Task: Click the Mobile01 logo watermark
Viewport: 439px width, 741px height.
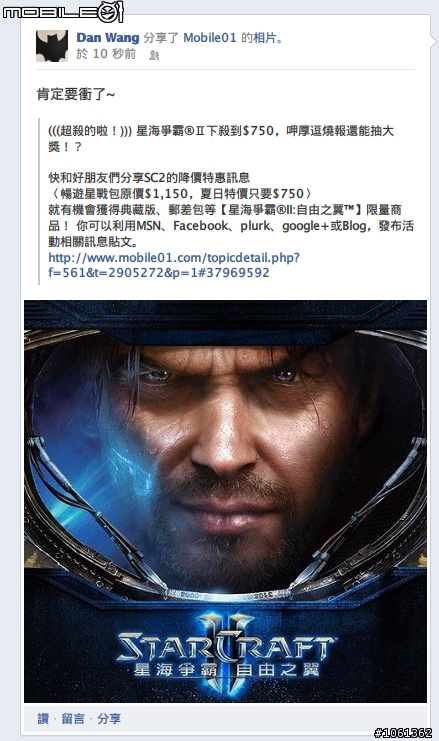Action: (63, 11)
